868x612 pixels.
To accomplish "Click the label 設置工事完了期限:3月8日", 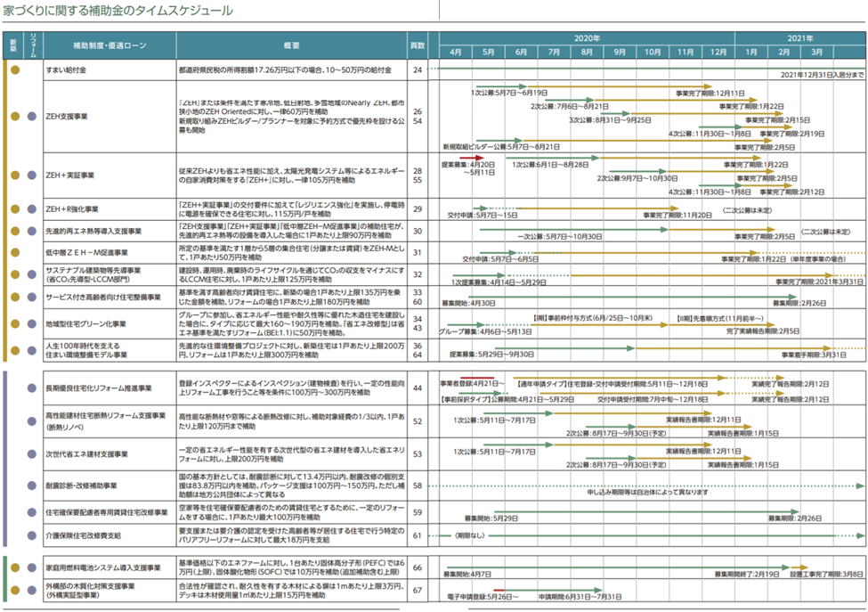I will (826, 575).
